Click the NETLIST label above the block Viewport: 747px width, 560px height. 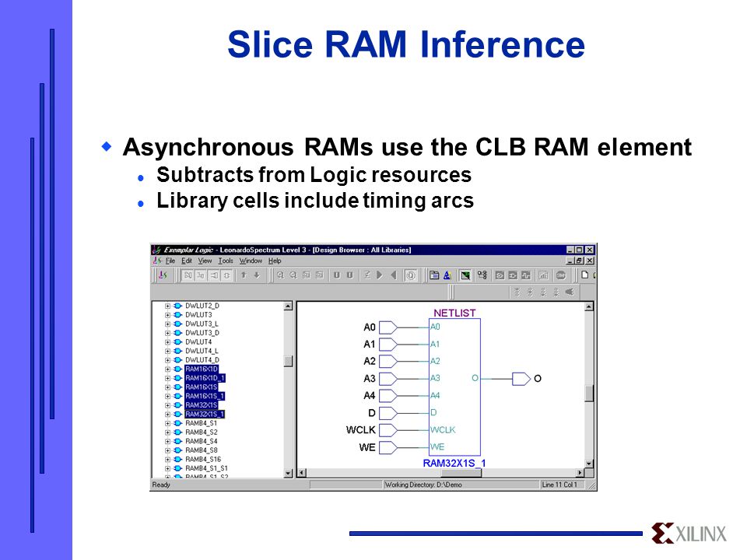tap(454, 313)
